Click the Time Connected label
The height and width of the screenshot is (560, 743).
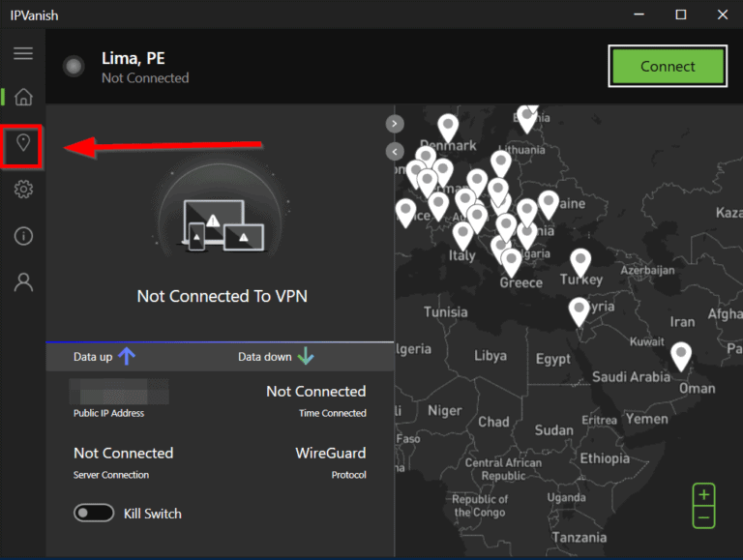coord(333,413)
